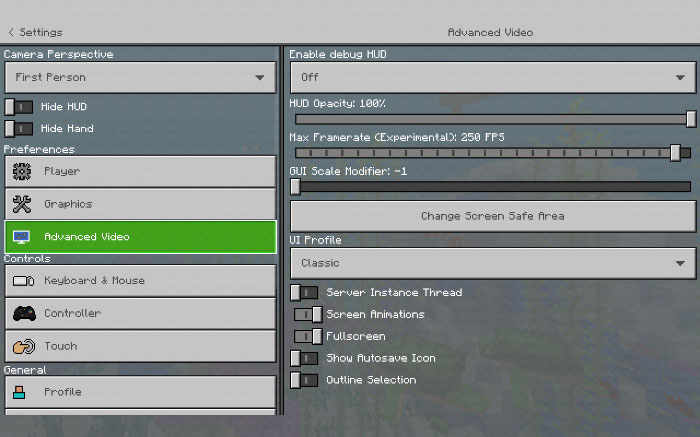Open Keyboard & Mouse controls tab

pyautogui.click(x=141, y=281)
